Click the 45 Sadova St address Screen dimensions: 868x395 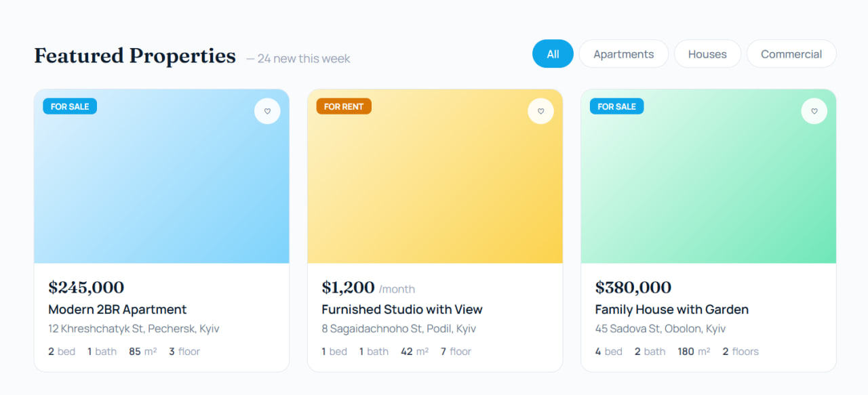click(x=660, y=329)
